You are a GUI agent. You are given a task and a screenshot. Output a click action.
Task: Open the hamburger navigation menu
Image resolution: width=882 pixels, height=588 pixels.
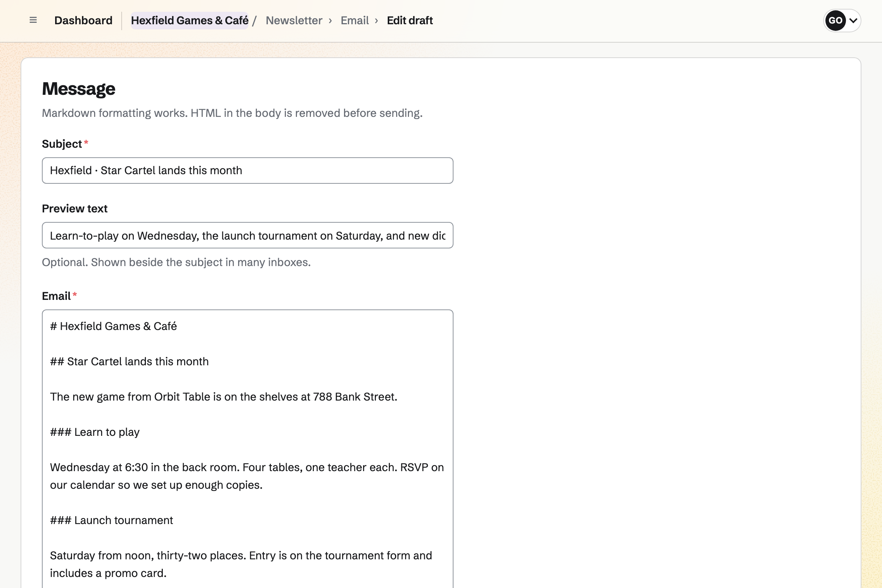33,20
